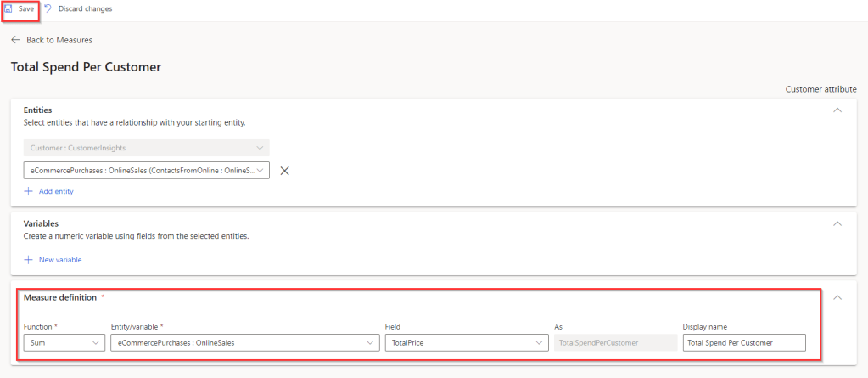Click the Add entity link

pyautogui.click(x=56, y=191)
